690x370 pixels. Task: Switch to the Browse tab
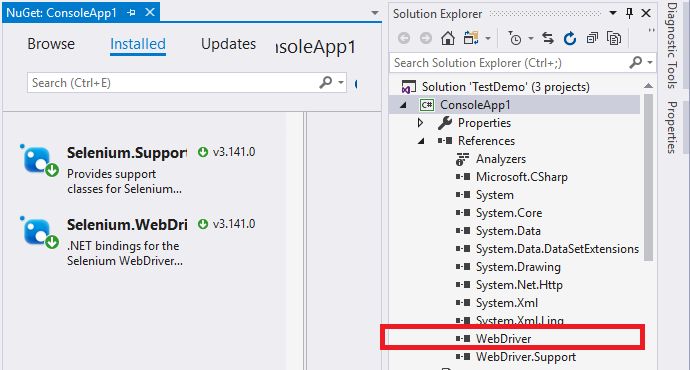coord(51,44)
